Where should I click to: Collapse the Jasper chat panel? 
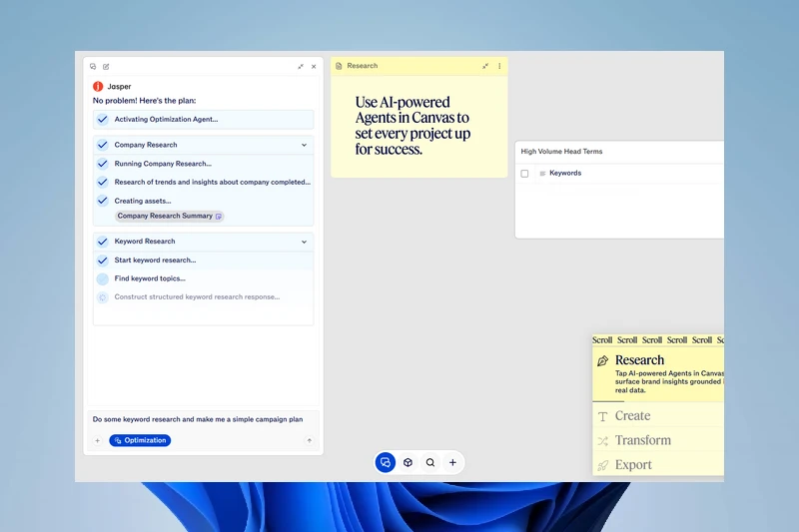pyautogui.click(x=301, y=67)
